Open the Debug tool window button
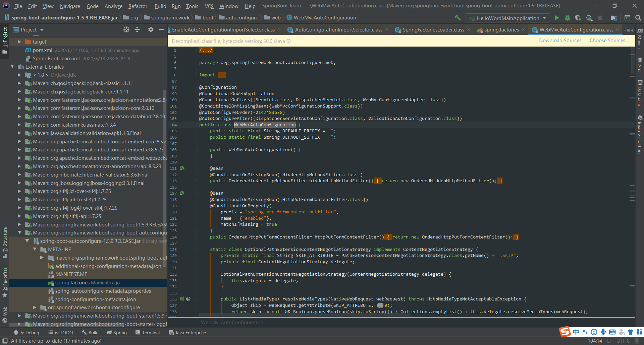 (x=26, y=333)
